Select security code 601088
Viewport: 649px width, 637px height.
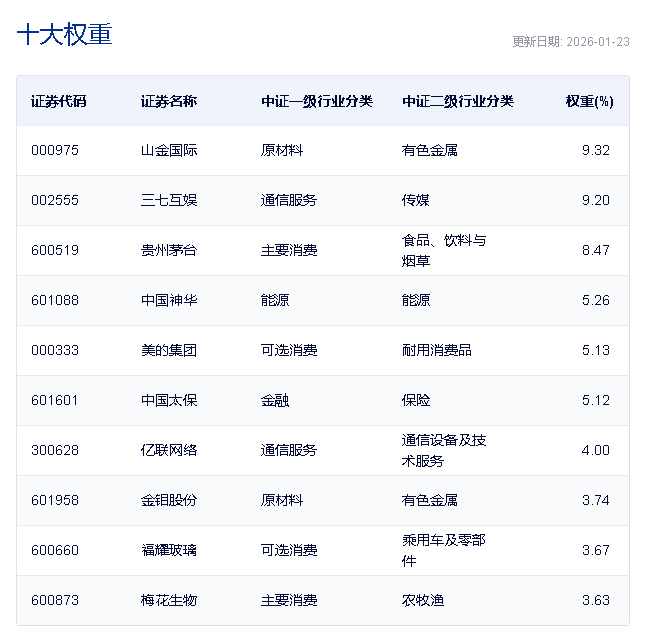55,300
